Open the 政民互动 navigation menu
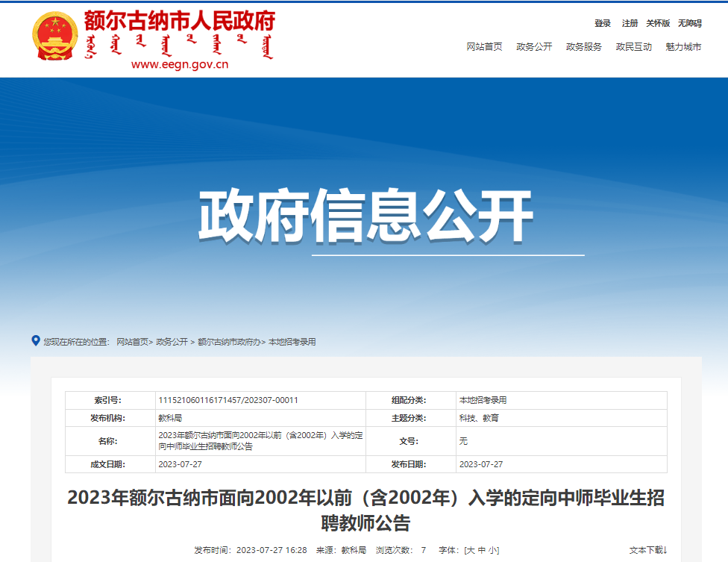Image resolution: width=728 pixels, height=562 pixels. pos(633,47)
